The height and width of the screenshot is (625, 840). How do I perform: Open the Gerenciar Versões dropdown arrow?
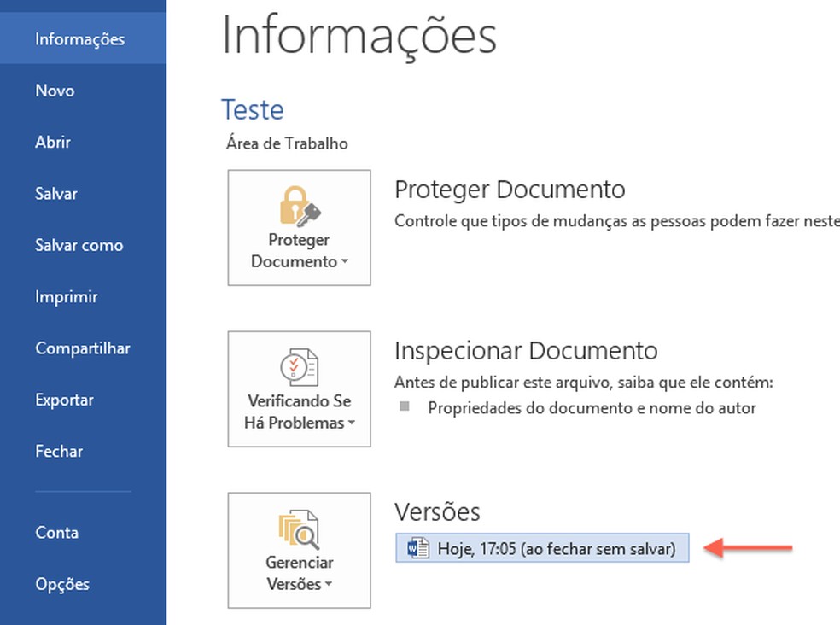(328, 585)
